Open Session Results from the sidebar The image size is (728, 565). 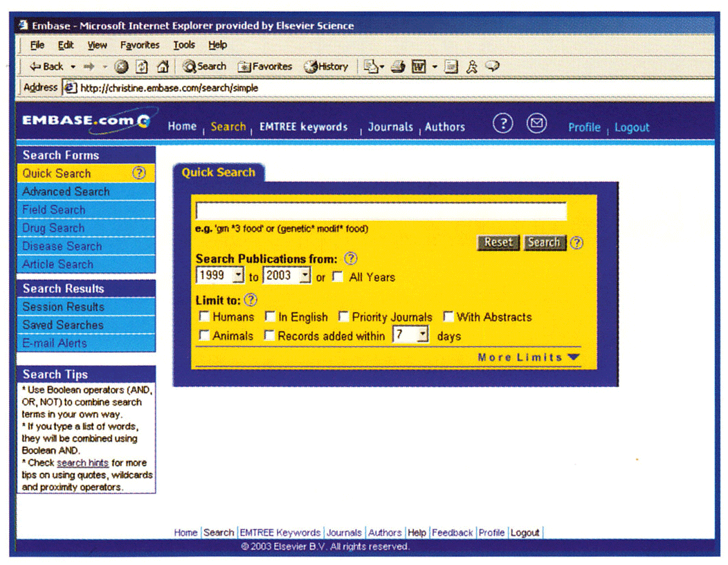click(x=86, y=307)
